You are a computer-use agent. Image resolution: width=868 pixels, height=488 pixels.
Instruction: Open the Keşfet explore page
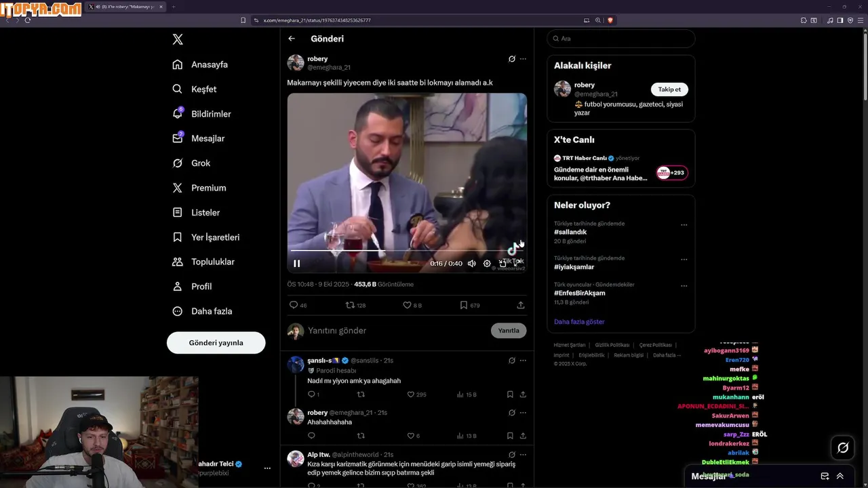pyautogui.click(x=195, y=89)
